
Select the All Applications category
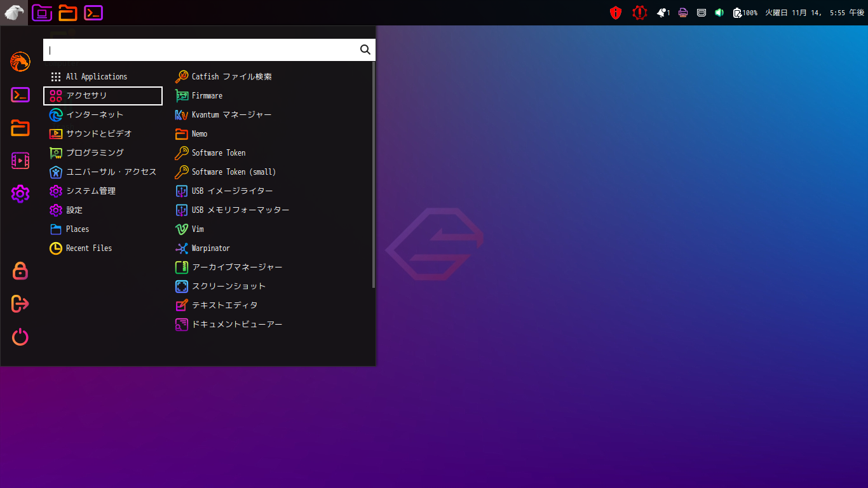103,76
